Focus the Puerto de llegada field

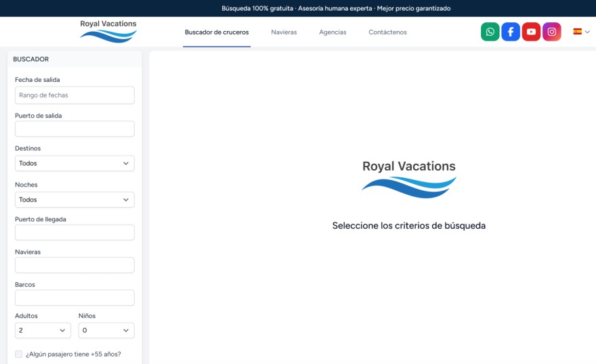pyautogui.click(x=74, y=232)
